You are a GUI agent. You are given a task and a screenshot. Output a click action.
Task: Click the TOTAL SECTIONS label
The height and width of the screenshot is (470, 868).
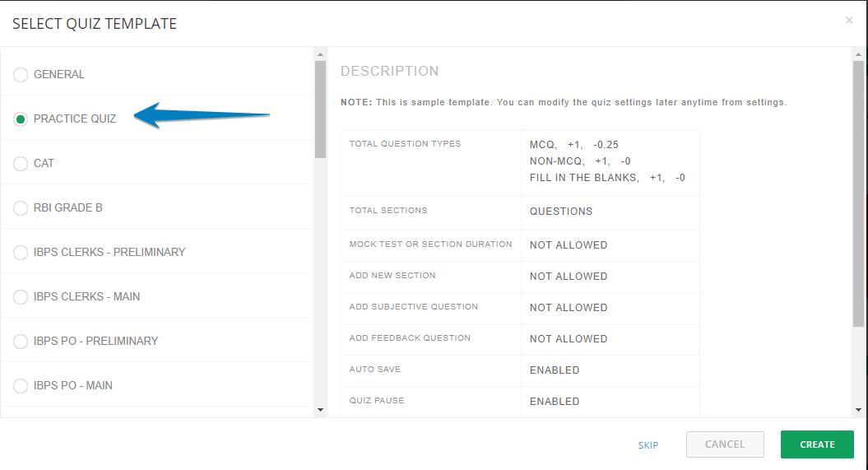coord(388,211)
